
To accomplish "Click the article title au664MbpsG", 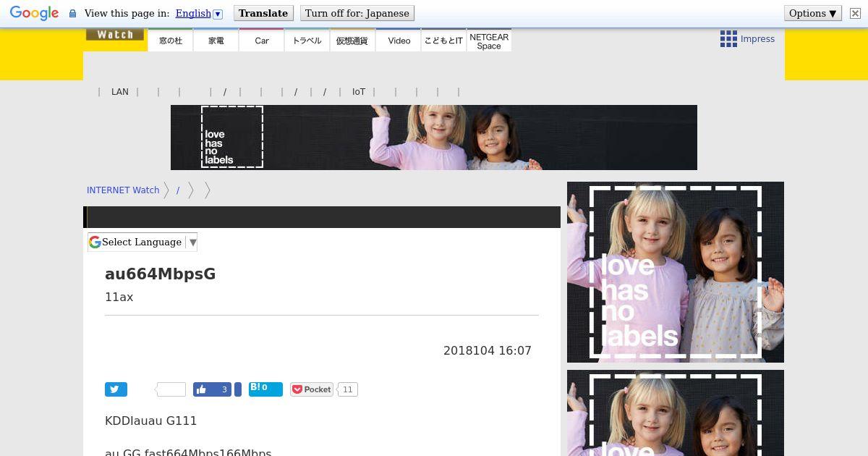I will [161, 274].
